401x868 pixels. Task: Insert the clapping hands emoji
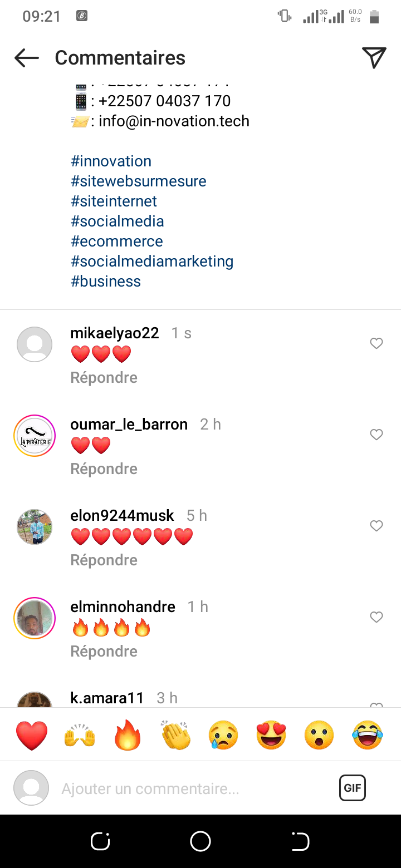click(x=176, y=735)
